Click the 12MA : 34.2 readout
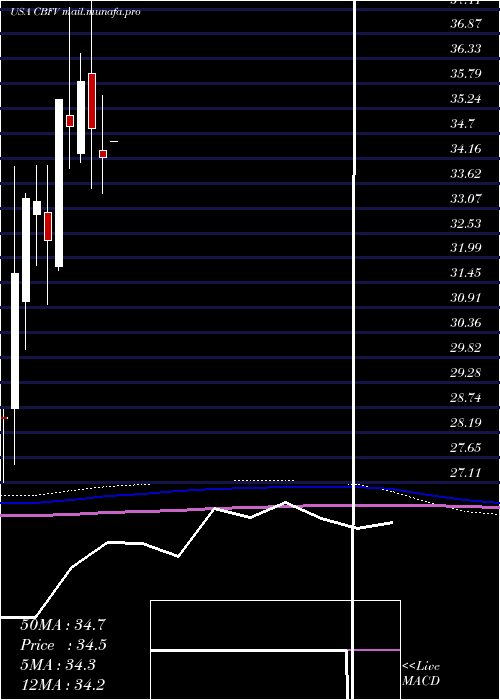Screen dimensions: 500x700 (63, 684)
